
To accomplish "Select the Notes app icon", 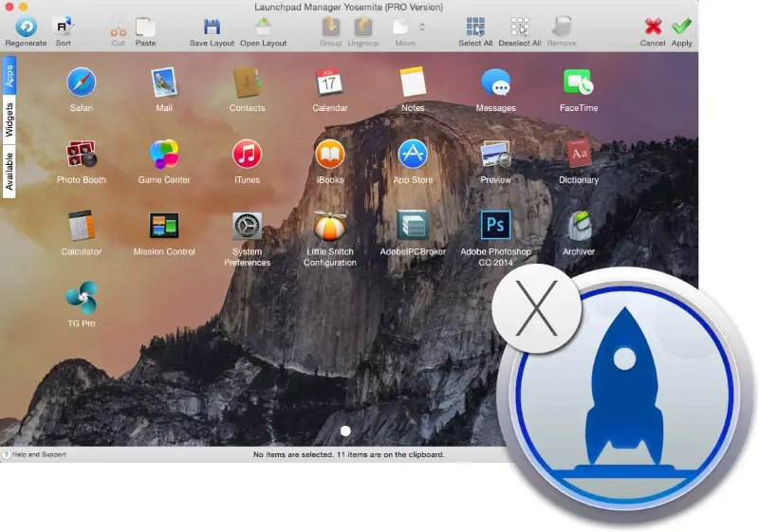I will tap(413, 83).
